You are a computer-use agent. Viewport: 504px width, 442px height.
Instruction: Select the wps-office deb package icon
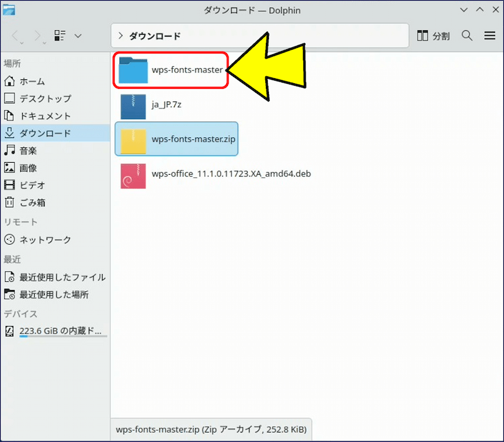(133, 175)
